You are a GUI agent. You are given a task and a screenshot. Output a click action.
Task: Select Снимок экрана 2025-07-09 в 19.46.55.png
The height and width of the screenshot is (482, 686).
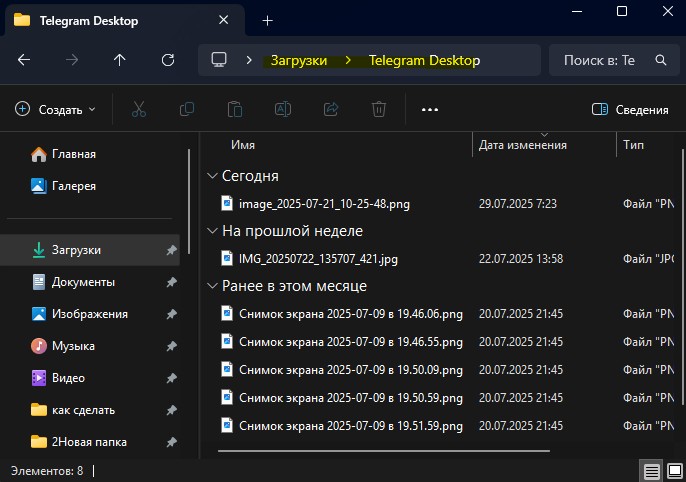click(x=350, y=342)
